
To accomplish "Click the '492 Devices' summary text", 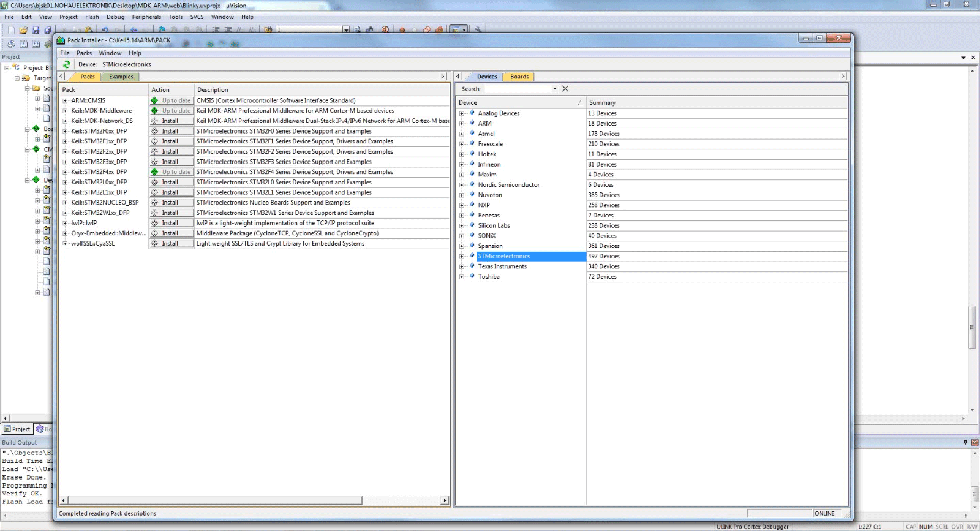I will tap(604, 257).
